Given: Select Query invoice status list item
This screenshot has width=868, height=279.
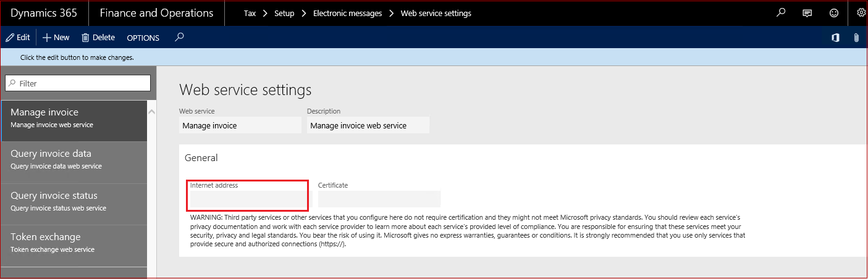Looking at the screenshot, I should [x=74, y=204].
